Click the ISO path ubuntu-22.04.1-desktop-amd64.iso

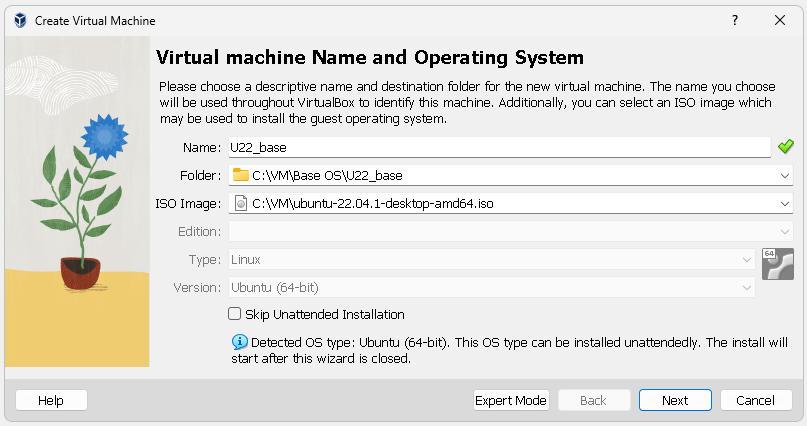[x=373, y=204]
